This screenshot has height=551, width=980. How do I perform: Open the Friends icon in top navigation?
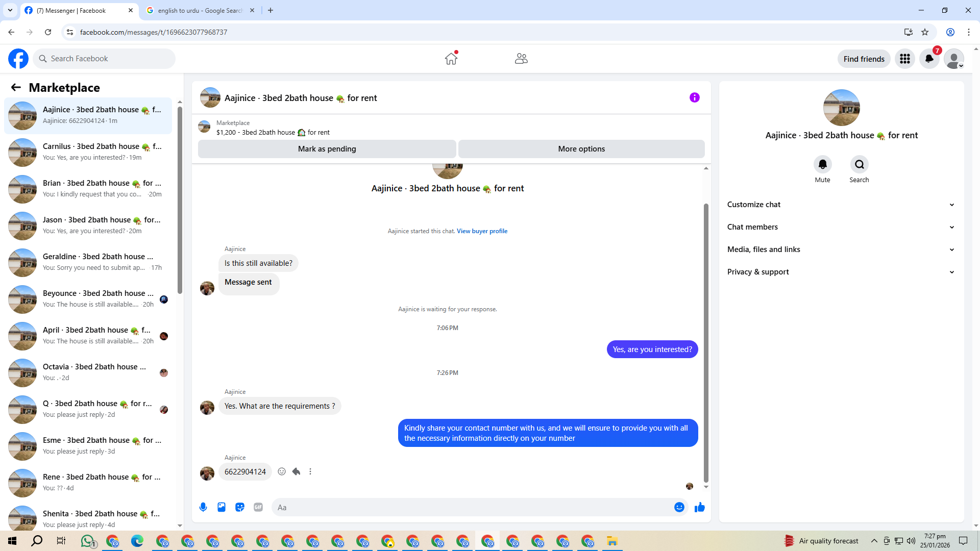tap(521, 59)
